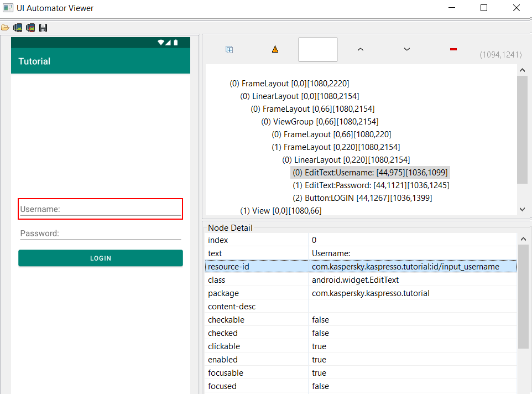Select the checkable row
The width and height of the screenshot is (532, 394).
(361, 320)
